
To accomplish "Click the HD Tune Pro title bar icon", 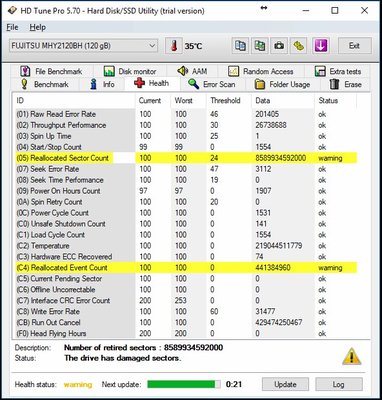I will 12,11.
